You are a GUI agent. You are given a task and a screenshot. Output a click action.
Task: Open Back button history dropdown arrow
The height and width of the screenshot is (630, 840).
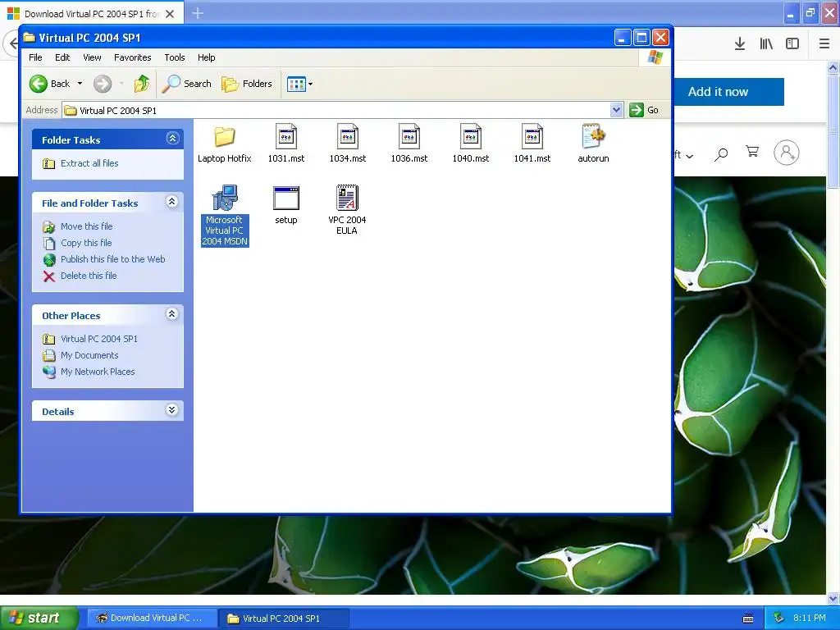tap(80, 84)
